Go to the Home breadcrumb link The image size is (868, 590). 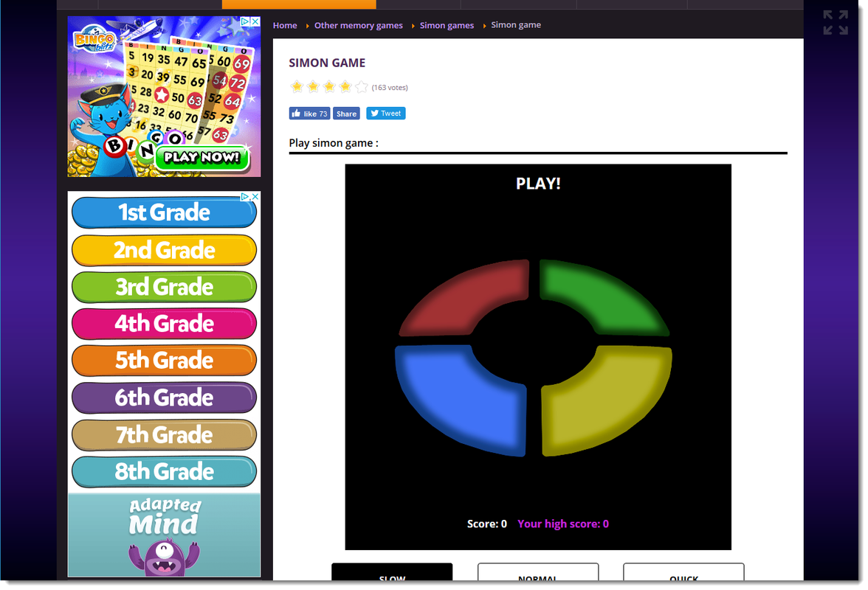[285, 25]
